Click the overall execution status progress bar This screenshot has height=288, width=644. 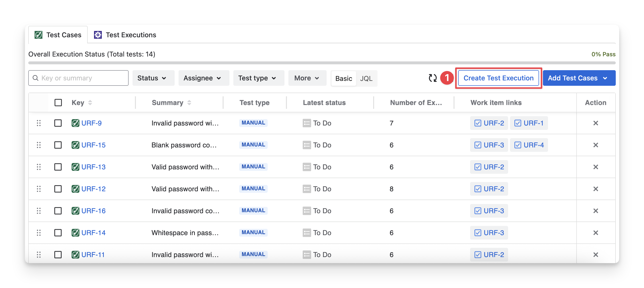pyautogui.click(x=322, y=63)
